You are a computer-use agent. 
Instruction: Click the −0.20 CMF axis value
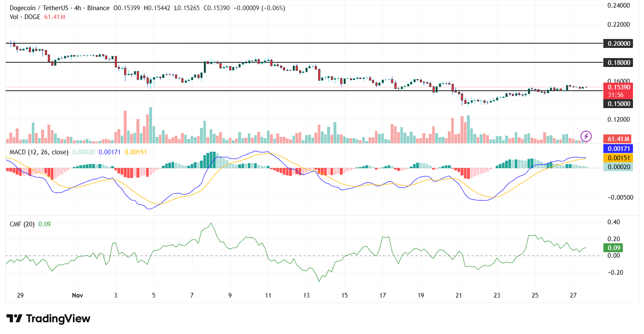pos(615,273)
